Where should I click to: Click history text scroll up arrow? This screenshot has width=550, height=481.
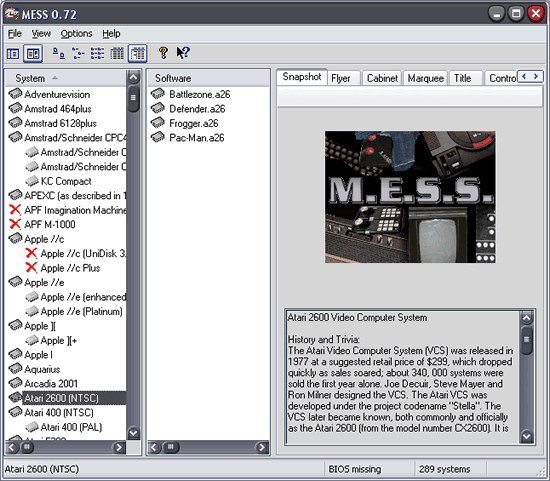[x=527, y=318]
